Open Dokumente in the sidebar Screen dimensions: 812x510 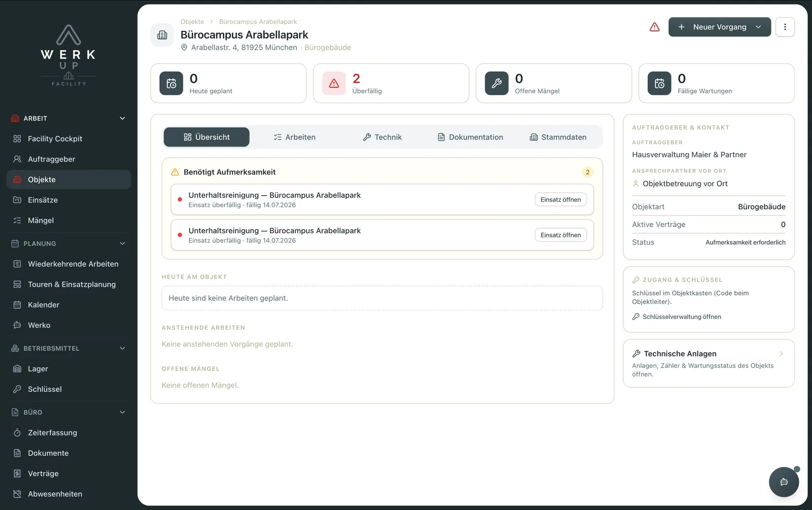tap(69, 453)
